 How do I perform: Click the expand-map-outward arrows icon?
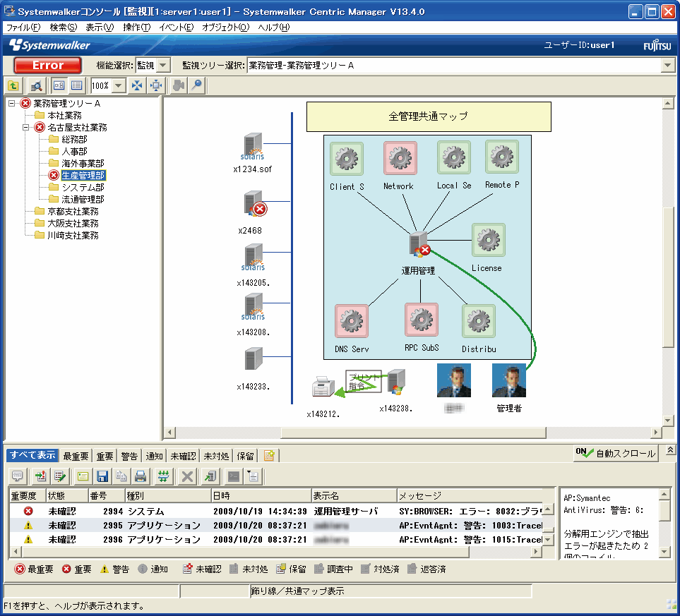[156, 85]
